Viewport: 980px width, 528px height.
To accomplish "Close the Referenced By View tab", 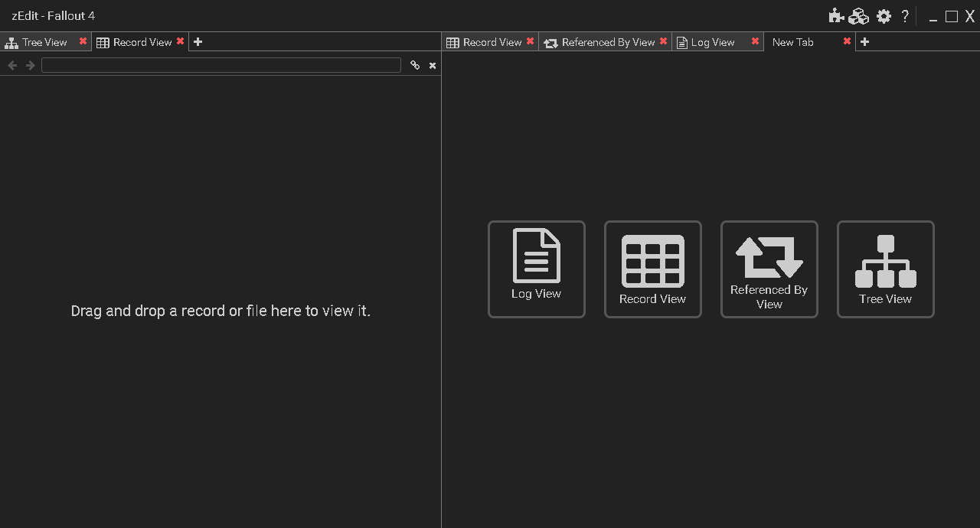I will [x=663, y=41].
